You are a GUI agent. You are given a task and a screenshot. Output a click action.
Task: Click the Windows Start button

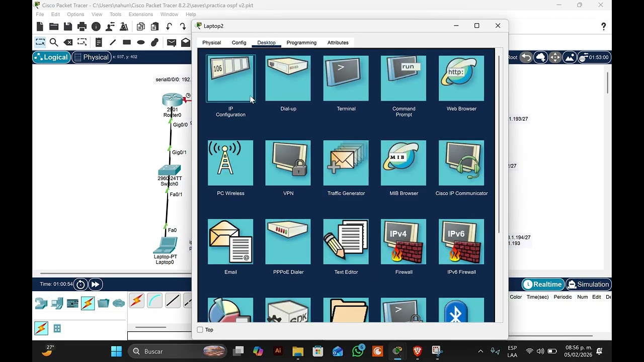pyautogui.click(x=116, y=351)
